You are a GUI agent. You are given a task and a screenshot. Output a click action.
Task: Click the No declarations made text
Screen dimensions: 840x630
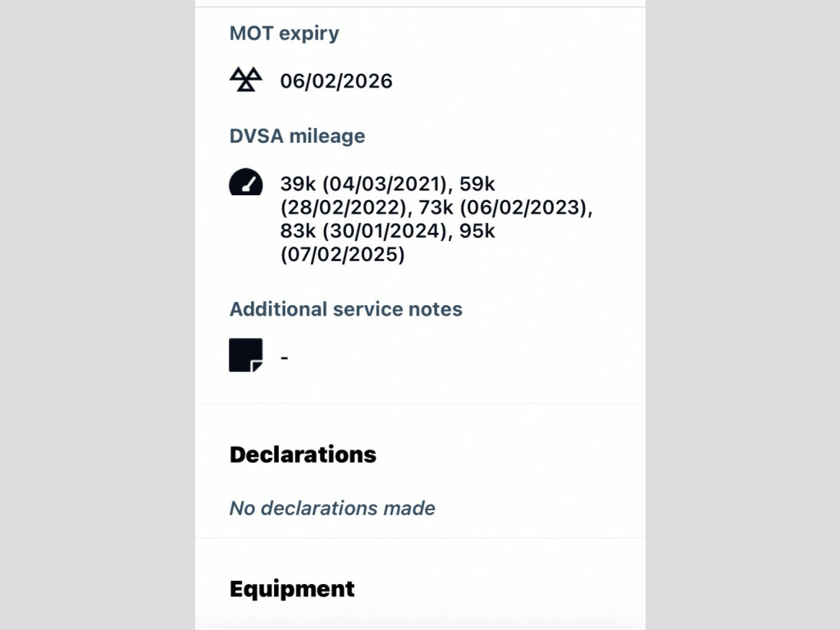[x=332, y=509]
